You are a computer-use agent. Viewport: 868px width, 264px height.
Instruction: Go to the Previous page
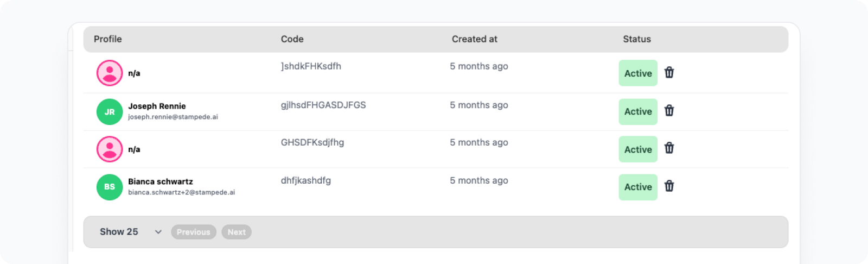pos(194,232)
